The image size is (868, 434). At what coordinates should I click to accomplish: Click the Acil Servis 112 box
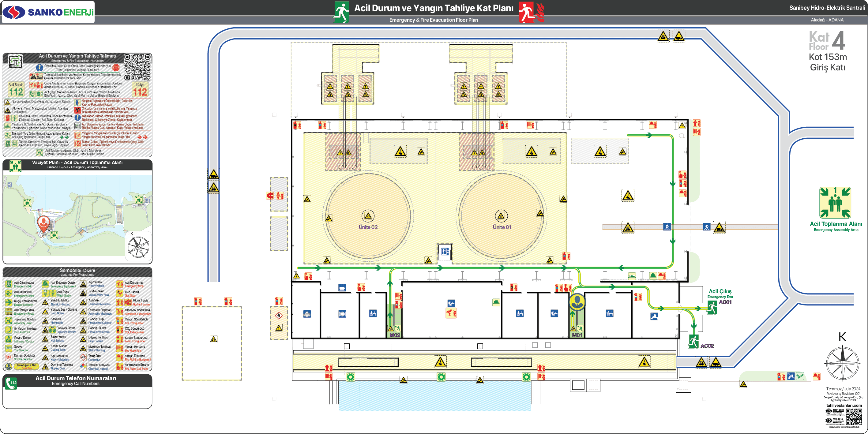pos(16,90)
